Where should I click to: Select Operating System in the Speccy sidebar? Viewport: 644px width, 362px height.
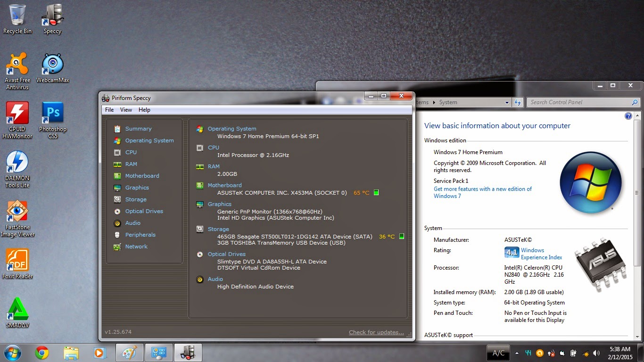pos(149,140)
